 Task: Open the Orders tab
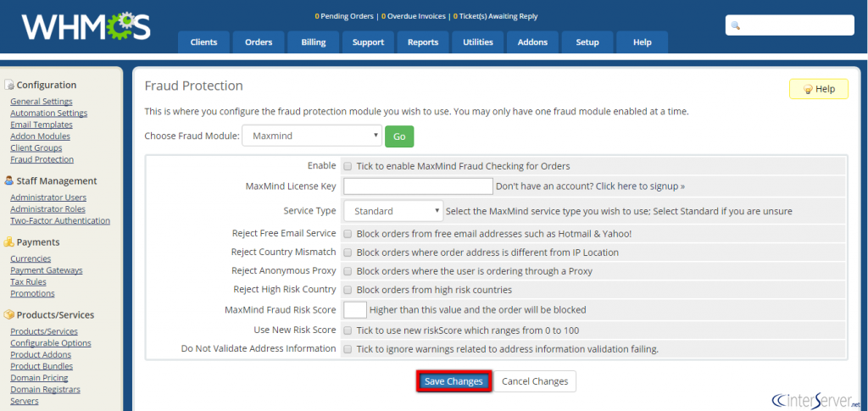(259, 42)
